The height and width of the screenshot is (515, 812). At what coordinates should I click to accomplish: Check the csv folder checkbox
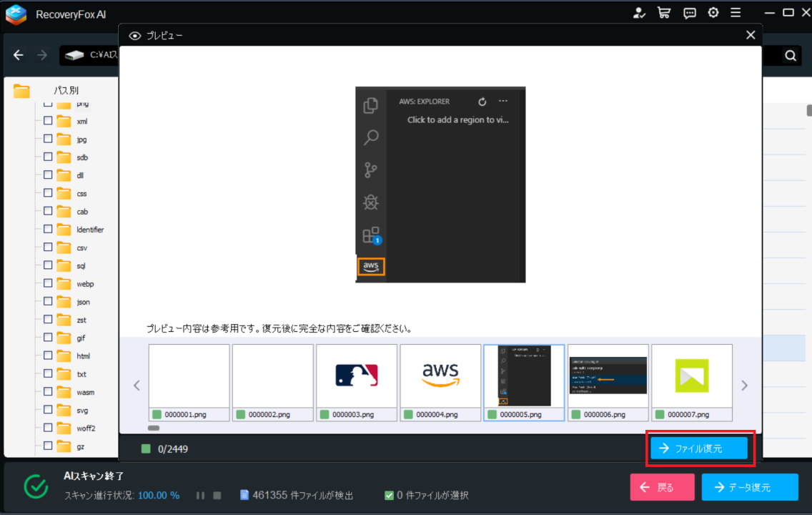pyautogui.click(x=48, y=247)
